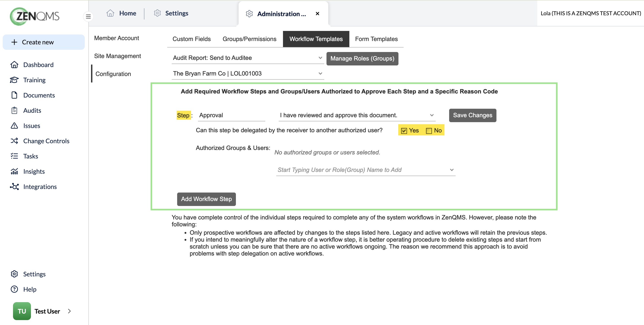Click the Save Changes button
Screen dimensions: 644x325
[x=472, y=115]
